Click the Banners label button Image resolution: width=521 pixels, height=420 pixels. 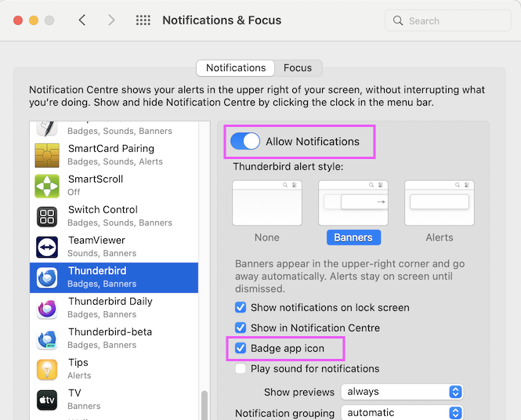click(353, 237)
